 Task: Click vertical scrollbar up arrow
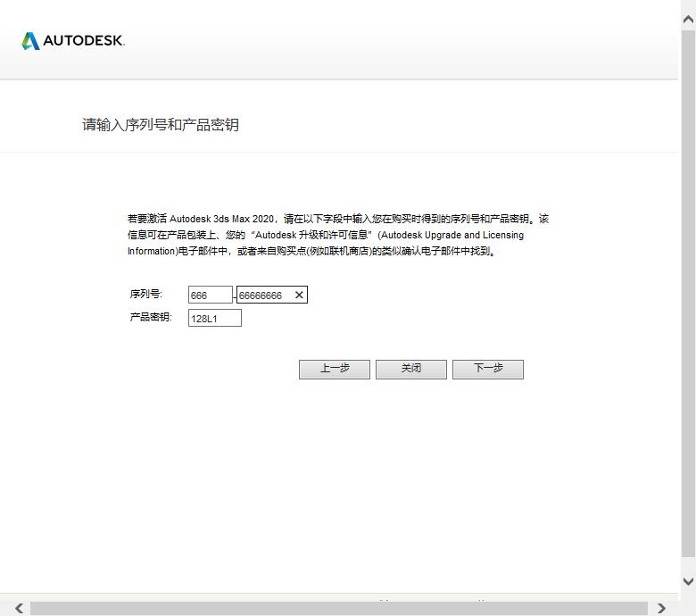click(x=688, y=19)
